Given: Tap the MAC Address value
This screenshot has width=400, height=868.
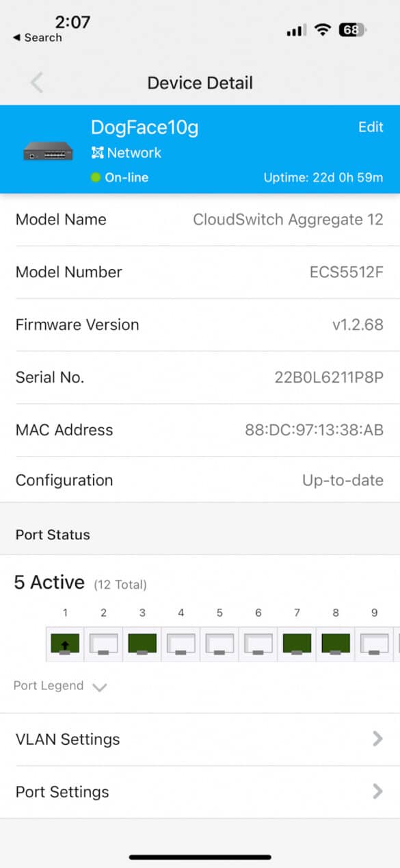Looking at the screenshot, I should pyautogui.click(x=314, y=430).
